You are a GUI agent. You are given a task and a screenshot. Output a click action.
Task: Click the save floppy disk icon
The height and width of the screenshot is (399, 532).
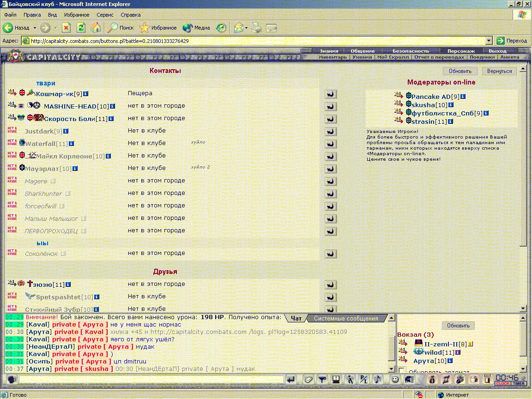(x=336, y=379)
